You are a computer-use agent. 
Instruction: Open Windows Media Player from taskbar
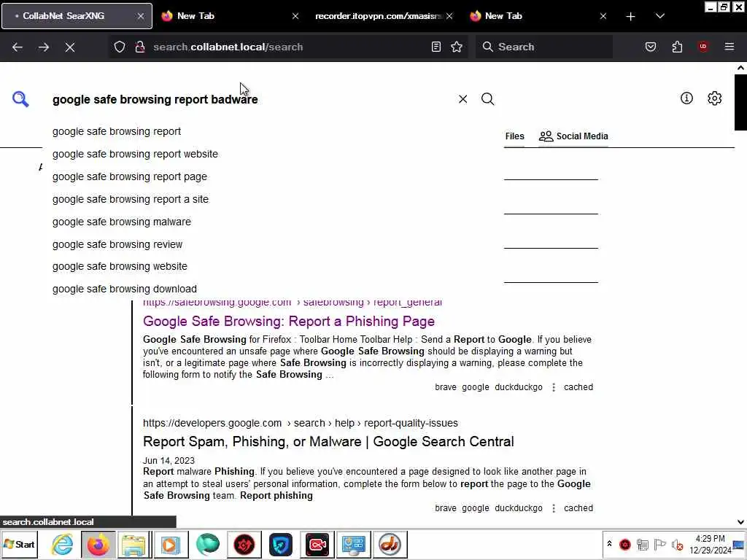coord(170,544)
